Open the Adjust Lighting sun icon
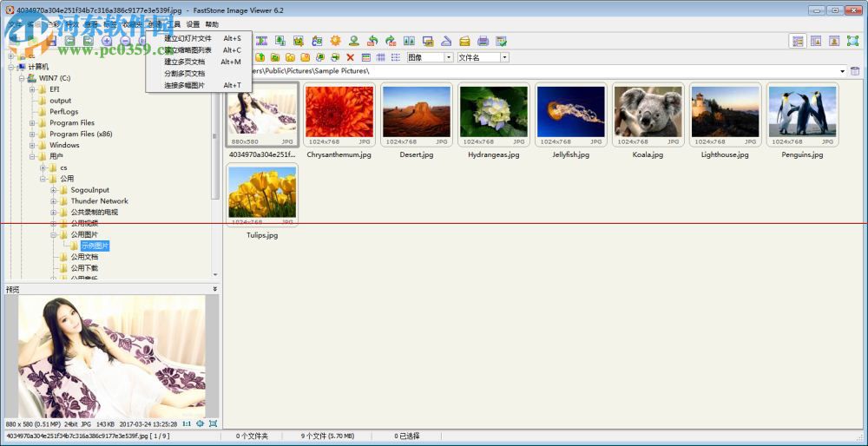The height and width of the screenshot is (446, 868). (335, 41)
